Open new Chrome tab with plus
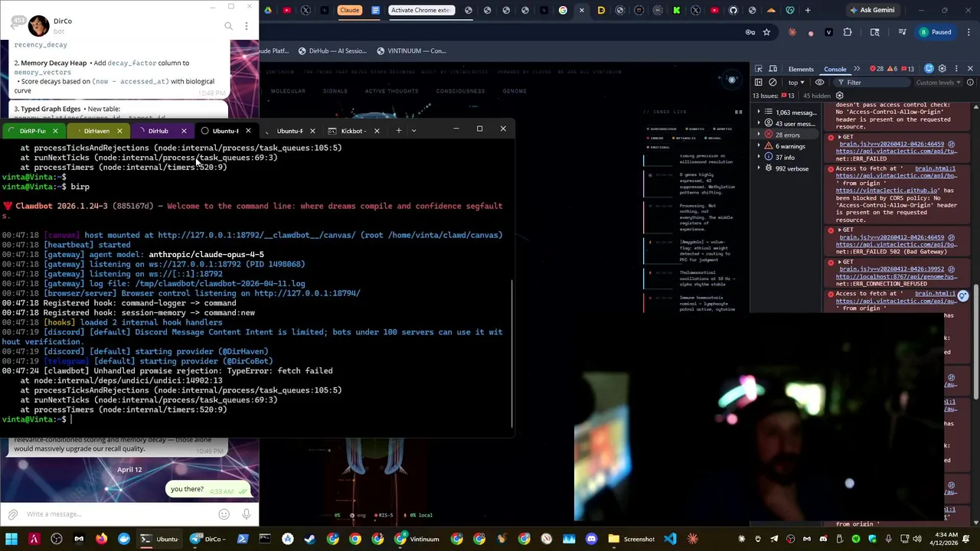The image size is (980, 551). (x=807, y=10)
